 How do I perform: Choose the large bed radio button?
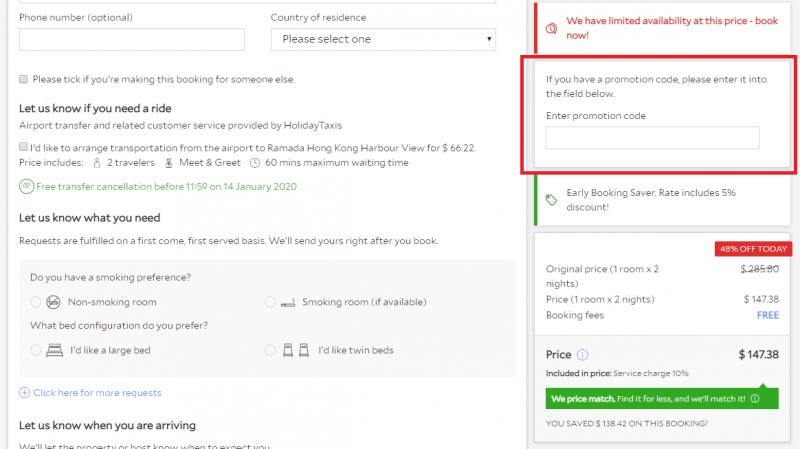(35, 350)
